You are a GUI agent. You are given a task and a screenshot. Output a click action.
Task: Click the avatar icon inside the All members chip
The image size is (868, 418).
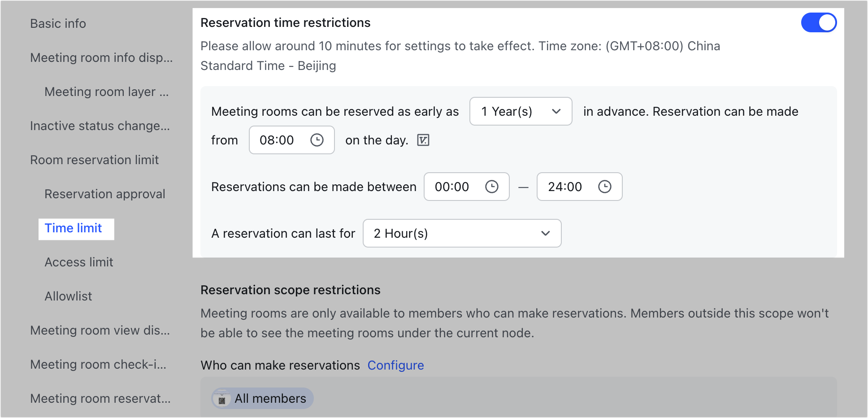coord(223,398)
